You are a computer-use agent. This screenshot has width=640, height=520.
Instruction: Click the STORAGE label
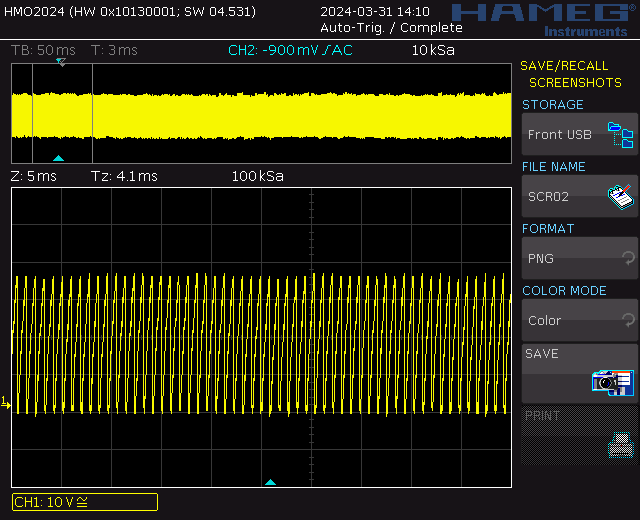553,105
